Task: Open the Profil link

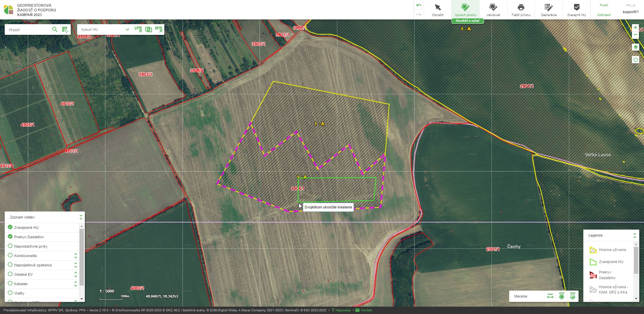Action: tap(604, 5)
